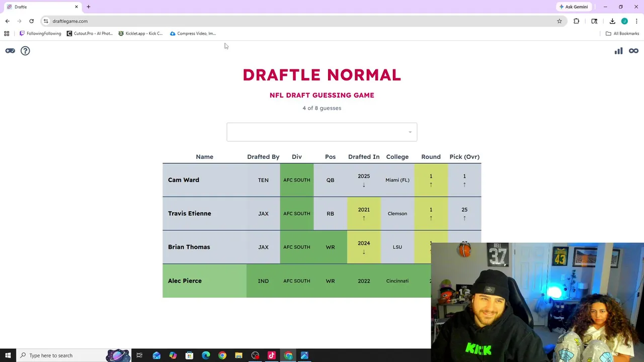Open Kicklet.app bookmark
644x362 pixels.
click(140, 34)
